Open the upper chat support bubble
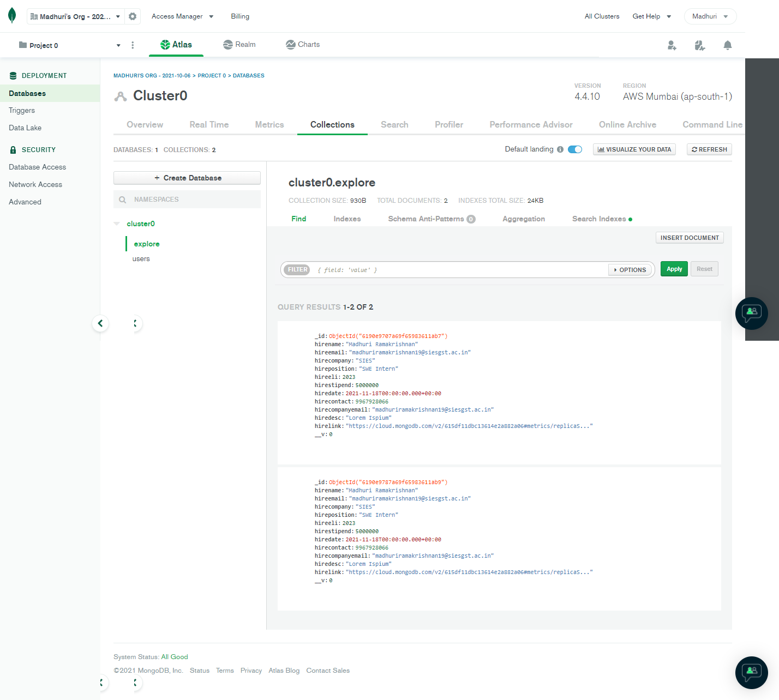779x700 pixels. [752, 313]
